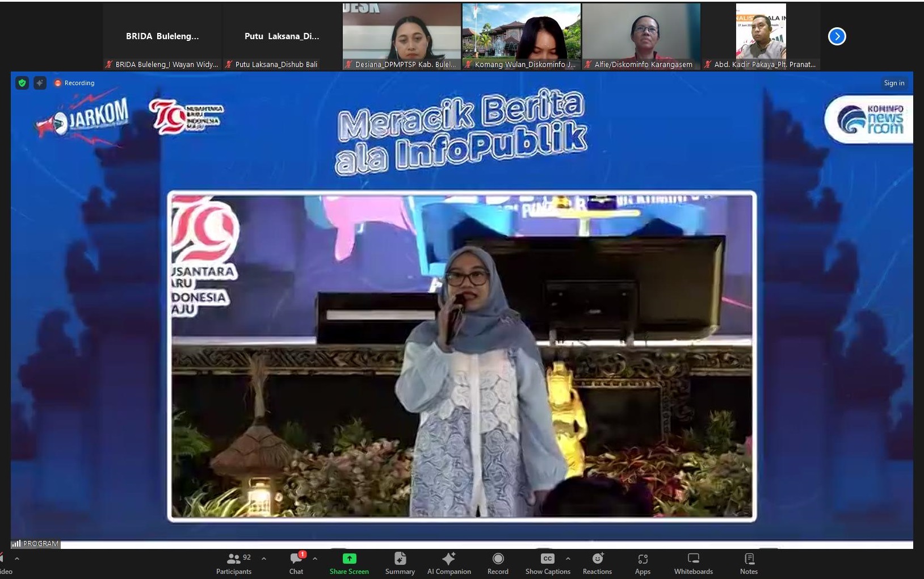Open the Reactions picker
Screen dimensions: 924x579
pos(597,564)
